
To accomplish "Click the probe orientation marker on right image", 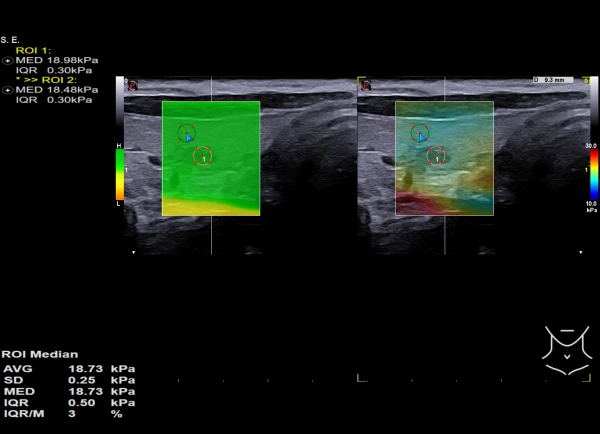I will [365, 85].
